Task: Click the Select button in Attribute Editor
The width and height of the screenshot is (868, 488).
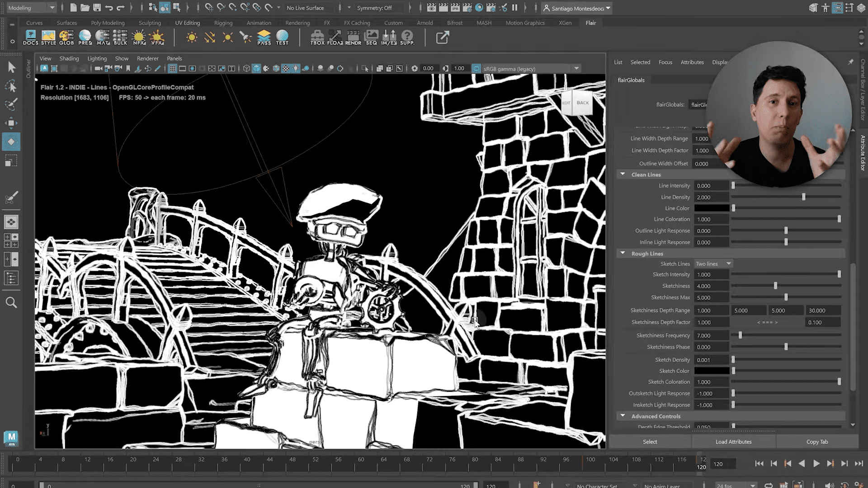Action: 650,441
